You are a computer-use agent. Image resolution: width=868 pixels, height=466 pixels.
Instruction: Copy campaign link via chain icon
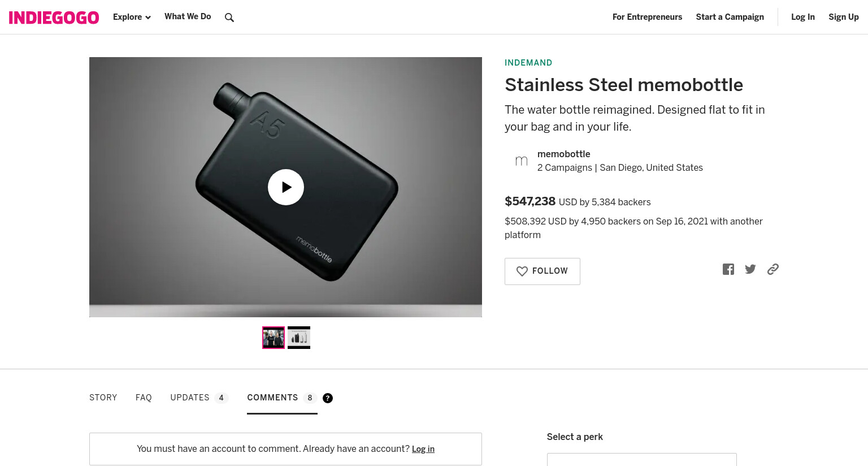pos(773,269)
